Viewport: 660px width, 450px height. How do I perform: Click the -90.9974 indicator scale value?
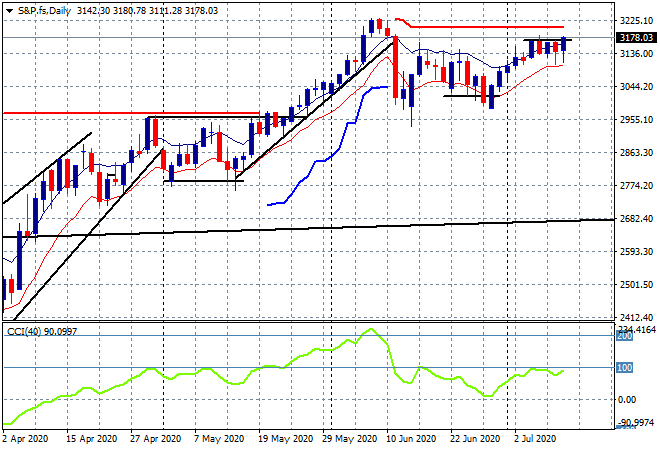tap(638, 422)
